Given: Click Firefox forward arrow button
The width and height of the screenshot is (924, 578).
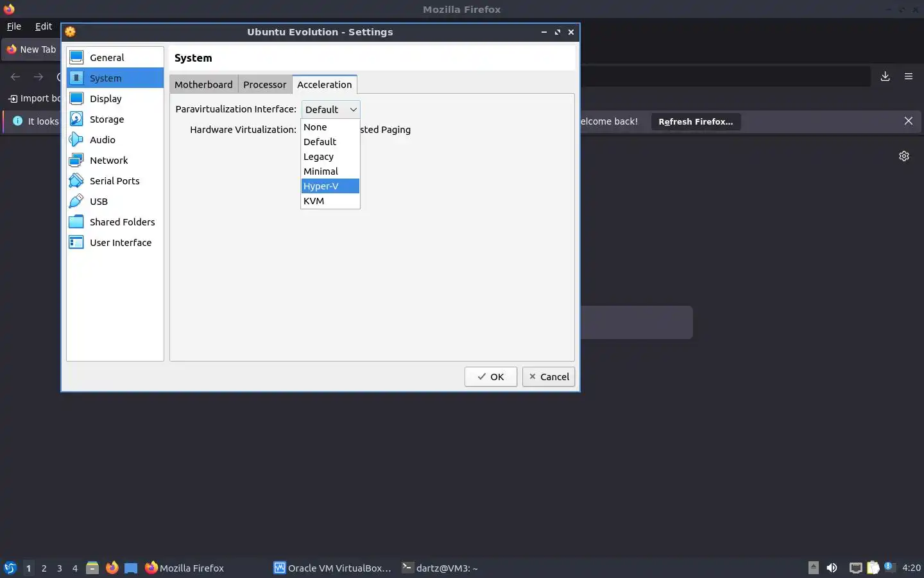Looking at the screenshot, I should pos(38,77).
